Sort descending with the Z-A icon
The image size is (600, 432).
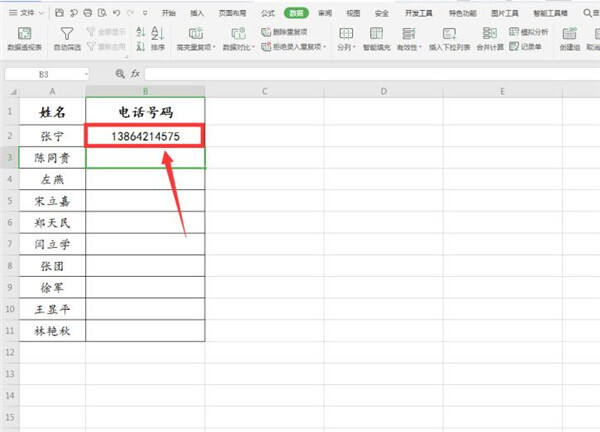coord(140,47)
